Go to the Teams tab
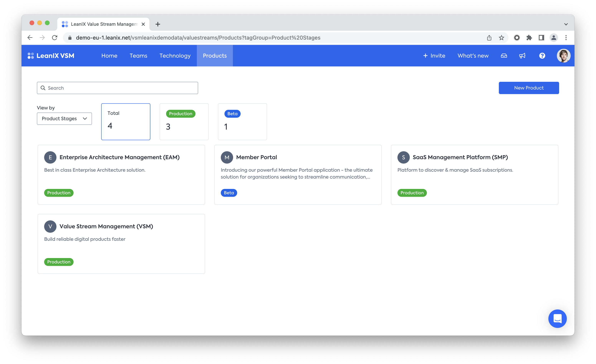Viewport: 596px width, 364px height. [x=138, y=56]
